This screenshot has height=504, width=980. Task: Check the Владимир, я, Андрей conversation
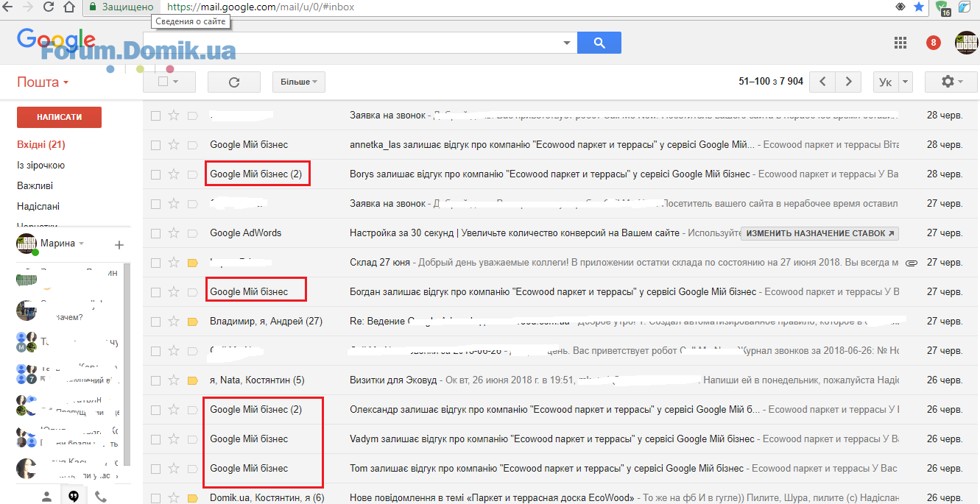(x=155, y=322)
